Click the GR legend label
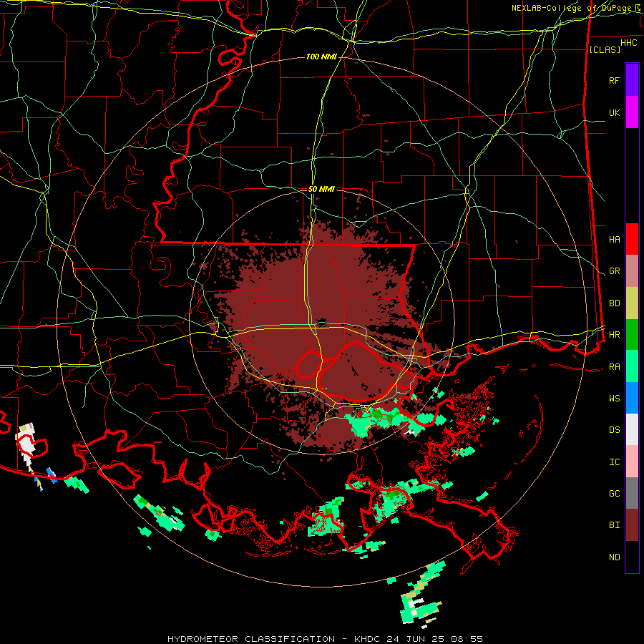644x644 pixels. tap(615, 271)
